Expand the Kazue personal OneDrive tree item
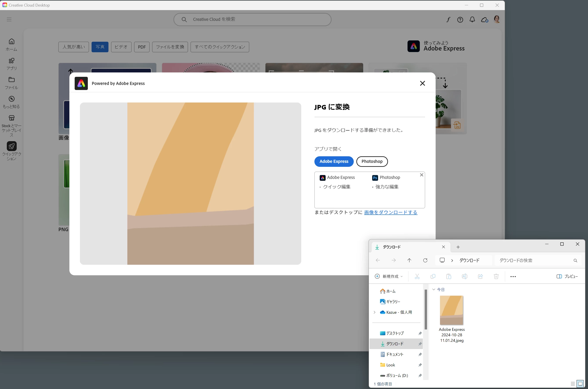Screen dimensions: 588x389 tap(374, 312)
